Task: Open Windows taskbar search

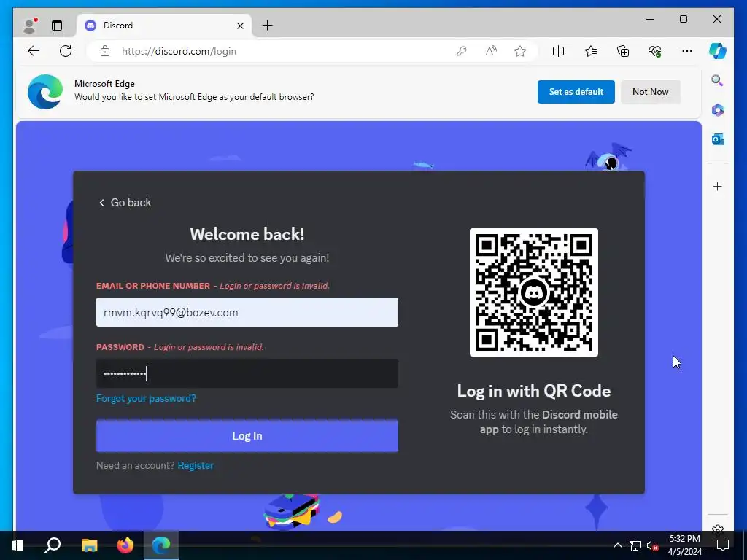Action: tap(53, 545)
